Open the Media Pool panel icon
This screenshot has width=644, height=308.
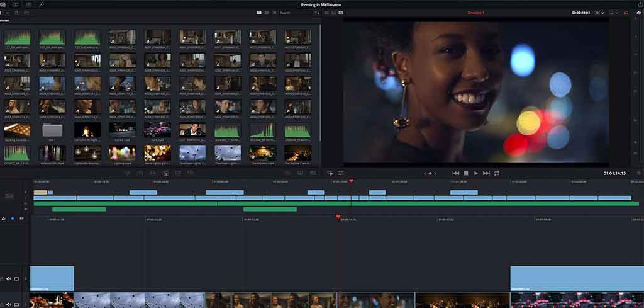click(3, 4)
